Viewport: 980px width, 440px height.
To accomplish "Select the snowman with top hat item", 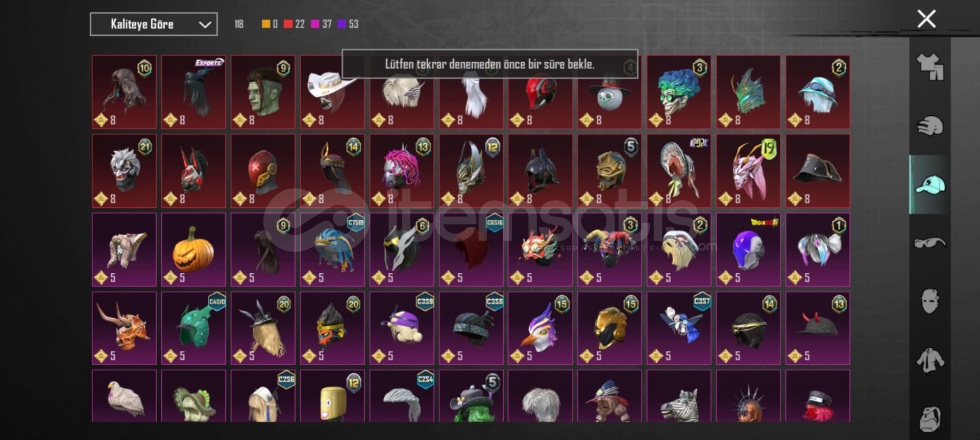I will [609, 92].
